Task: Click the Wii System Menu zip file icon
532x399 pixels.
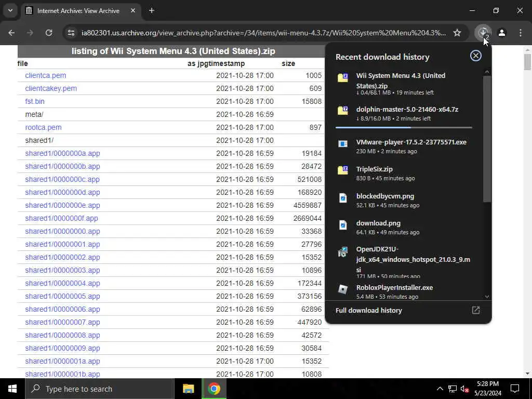Action: click(343, 77)
